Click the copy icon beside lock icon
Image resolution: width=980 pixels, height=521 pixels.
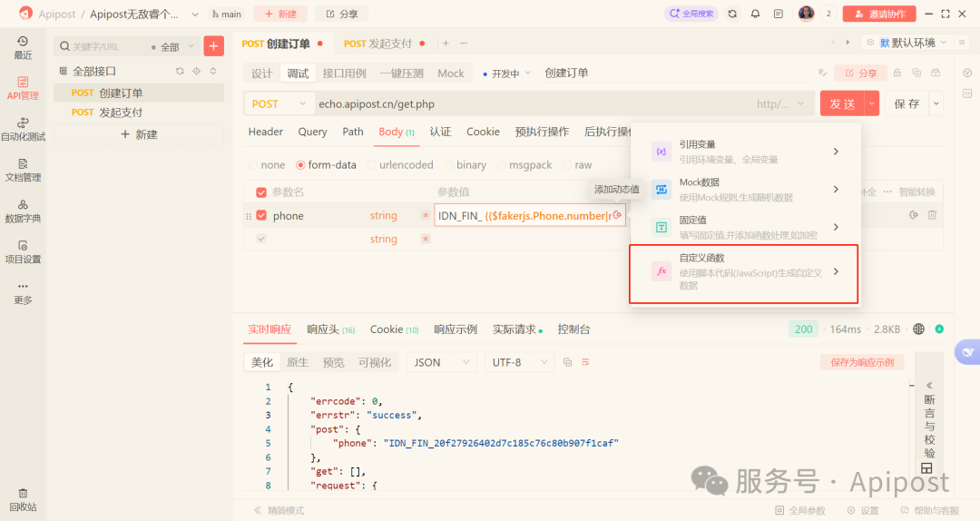(916, 74)
